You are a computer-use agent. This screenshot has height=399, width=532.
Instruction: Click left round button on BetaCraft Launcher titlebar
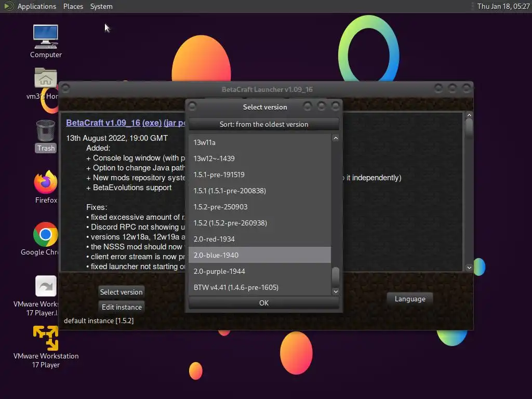66,88
